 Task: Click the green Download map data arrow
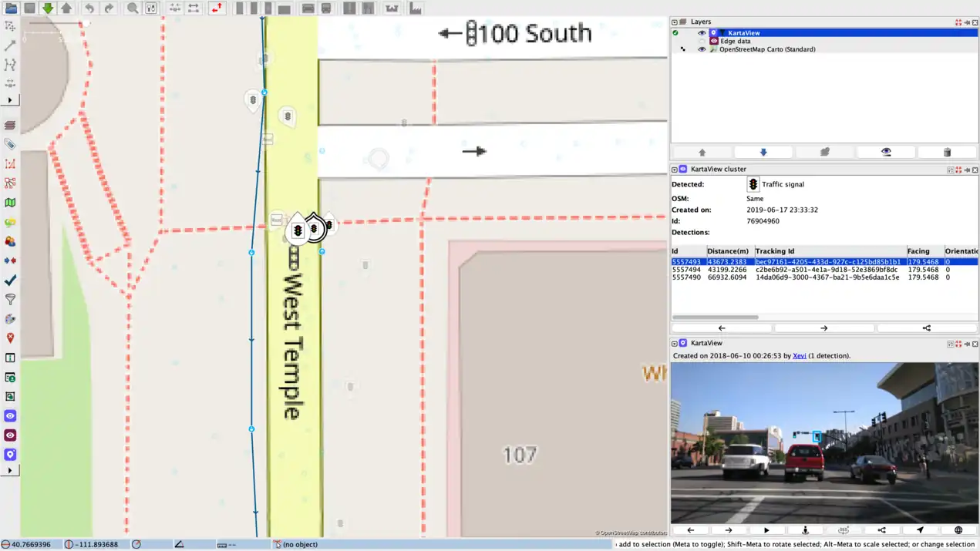pos(48,8)
